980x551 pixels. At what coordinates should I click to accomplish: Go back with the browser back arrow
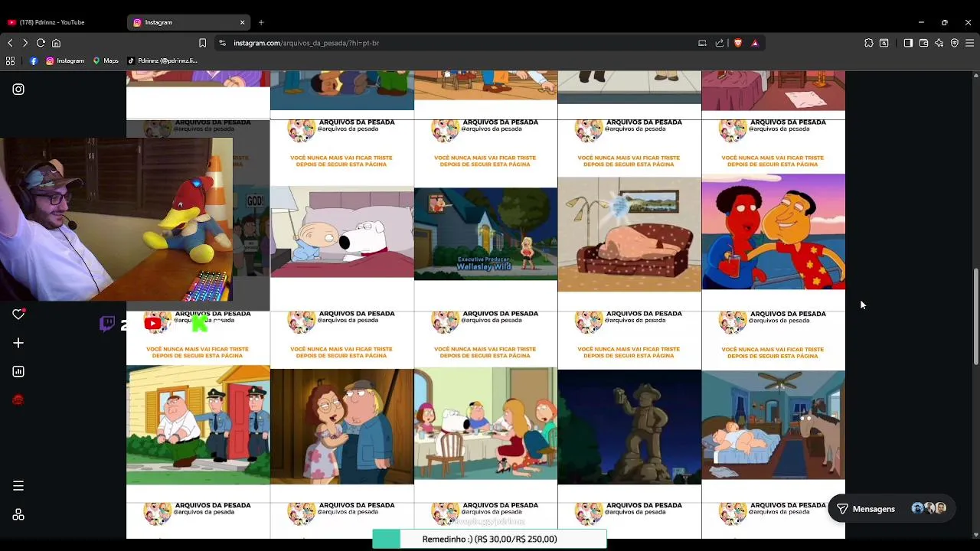[11, 43]
